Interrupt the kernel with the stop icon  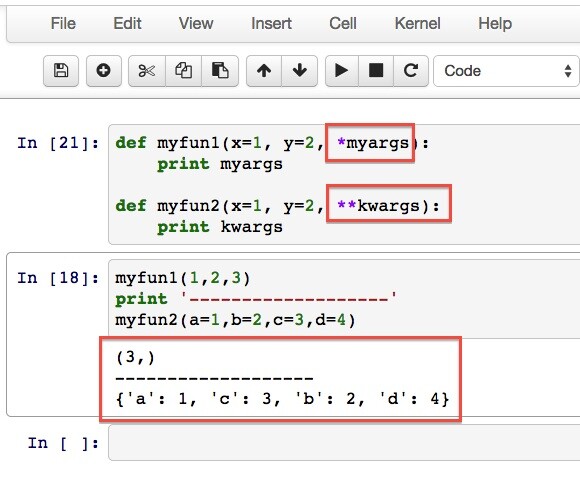[376, 71]
